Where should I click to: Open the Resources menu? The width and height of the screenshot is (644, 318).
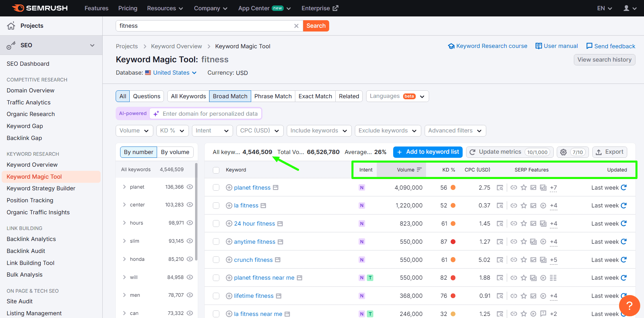(x=165, y=8)
